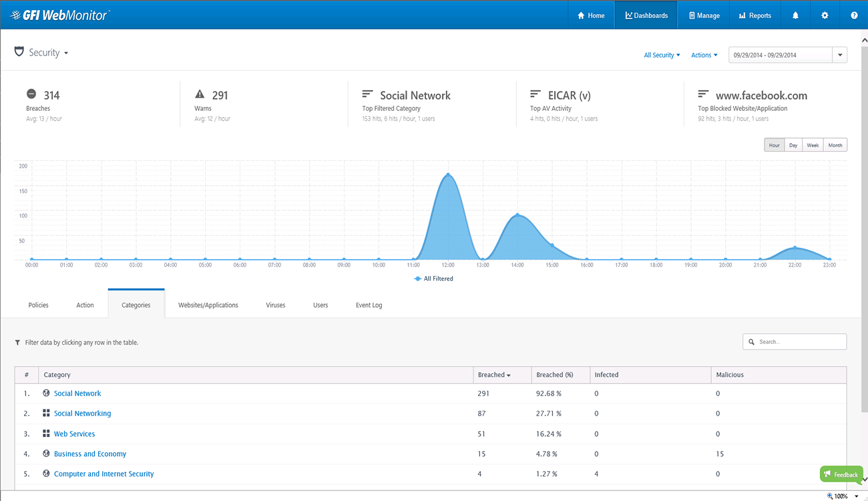868x501 pixels.
Task: Click the Security shield icon
Action: 19,52
